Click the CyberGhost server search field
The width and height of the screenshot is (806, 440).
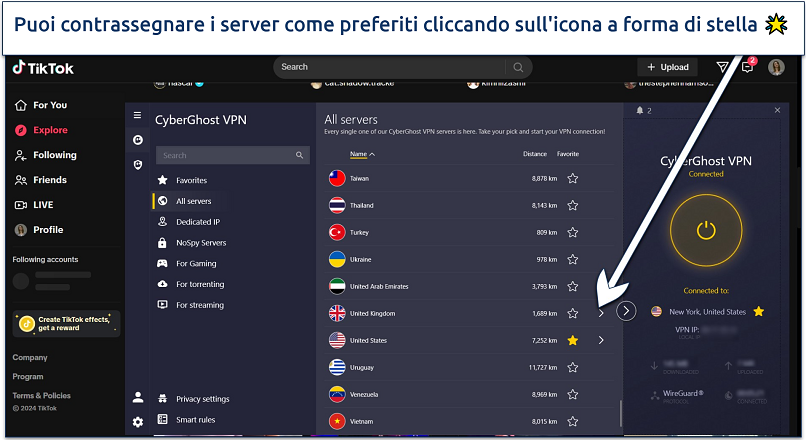click(228, 155)
